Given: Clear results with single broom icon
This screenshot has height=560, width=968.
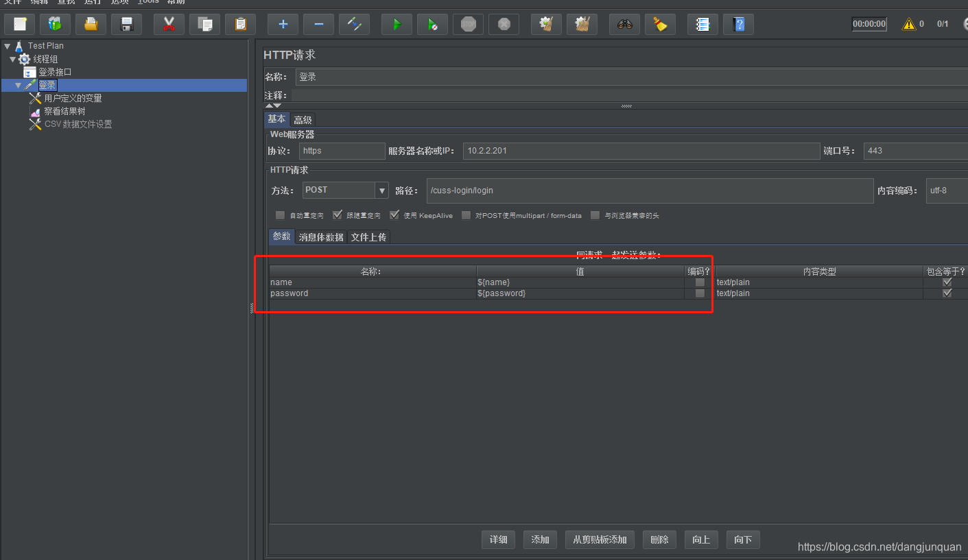Looking at the screenshot, I should point(546,24).
